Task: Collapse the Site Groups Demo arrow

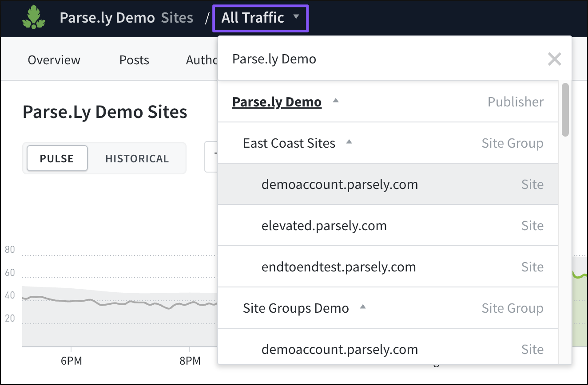Action: click(363, 307)
